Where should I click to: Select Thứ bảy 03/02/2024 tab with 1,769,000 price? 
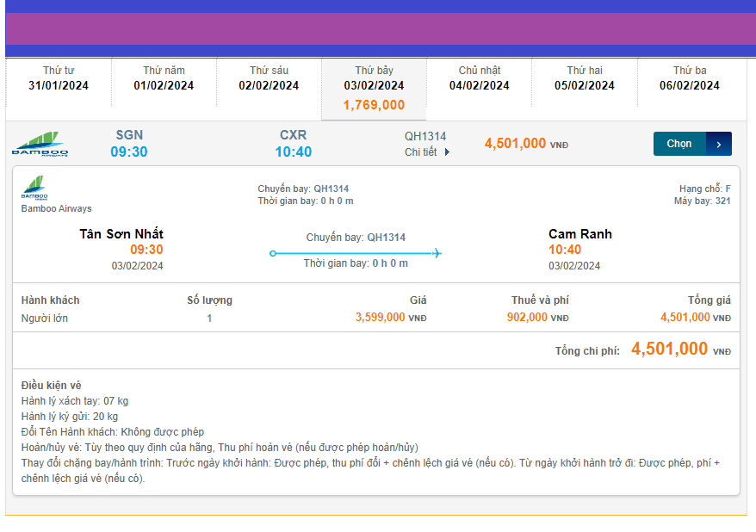(x=374, y=88)
